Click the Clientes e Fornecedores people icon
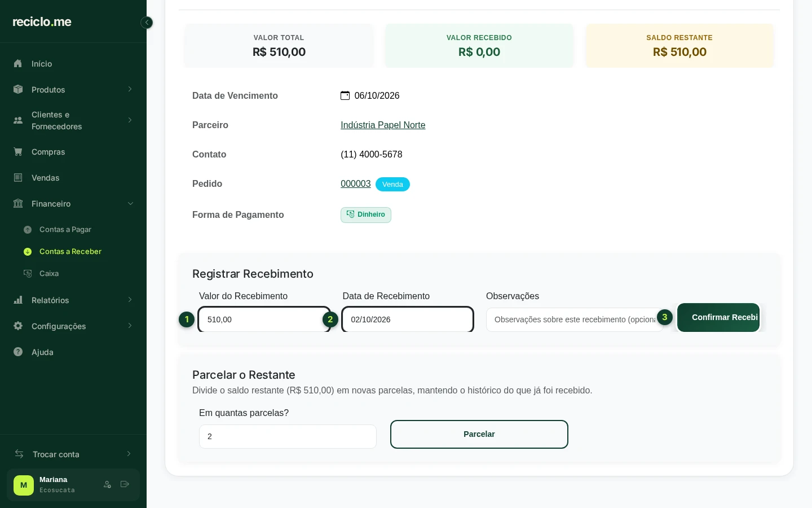 point(18,120)
